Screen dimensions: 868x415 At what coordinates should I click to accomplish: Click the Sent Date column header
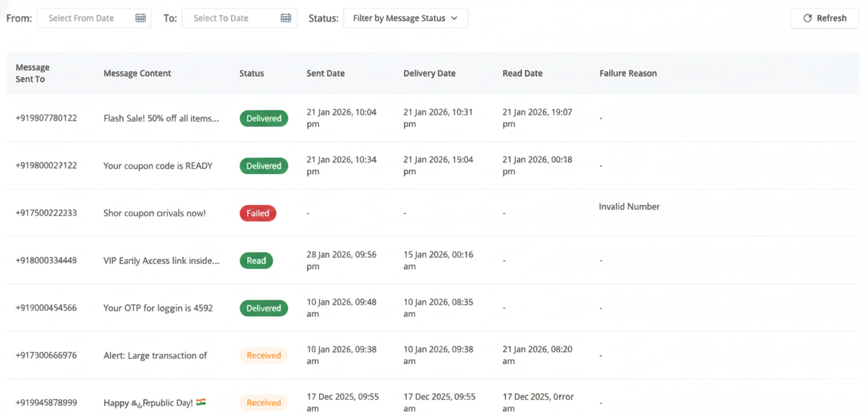click(325, 74)
